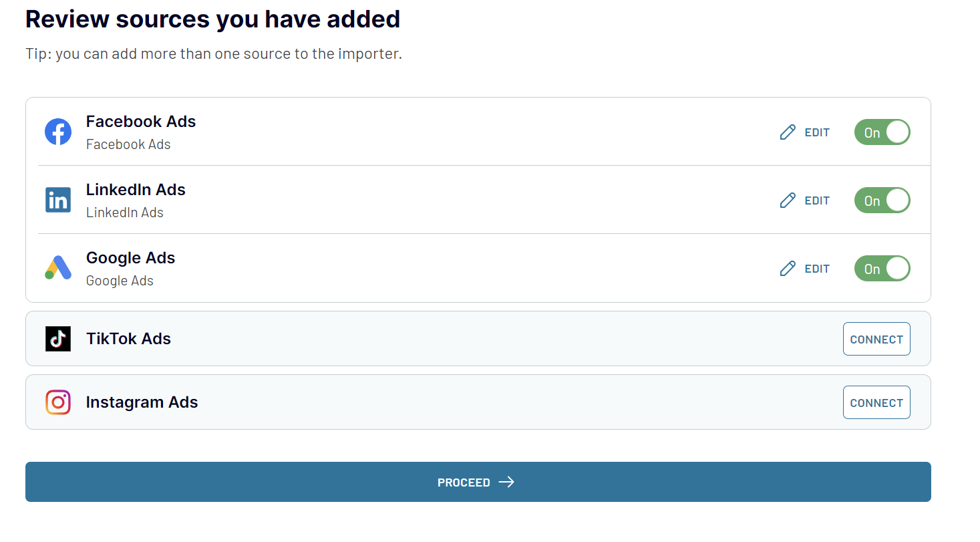Open EDIT for Google Ads

[816, 269]
